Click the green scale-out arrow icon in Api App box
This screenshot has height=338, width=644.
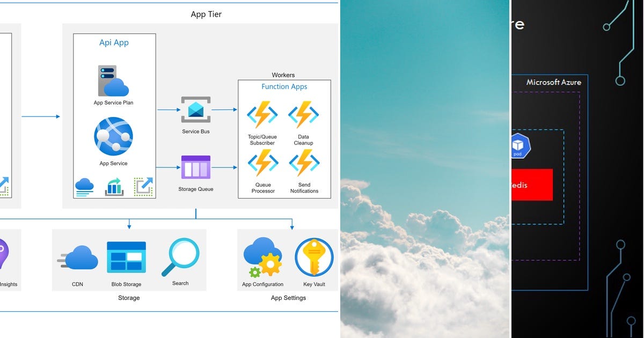pyautogui.click(x=143, y=187)
